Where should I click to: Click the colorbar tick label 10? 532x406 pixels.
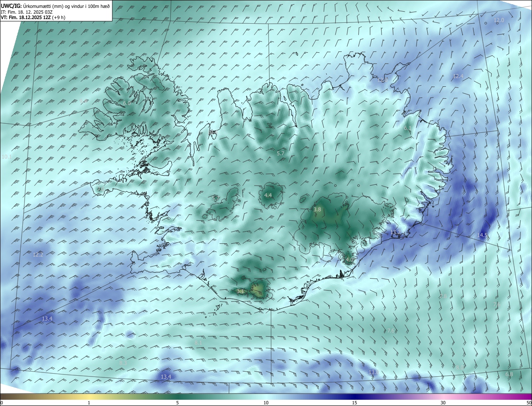266,403
